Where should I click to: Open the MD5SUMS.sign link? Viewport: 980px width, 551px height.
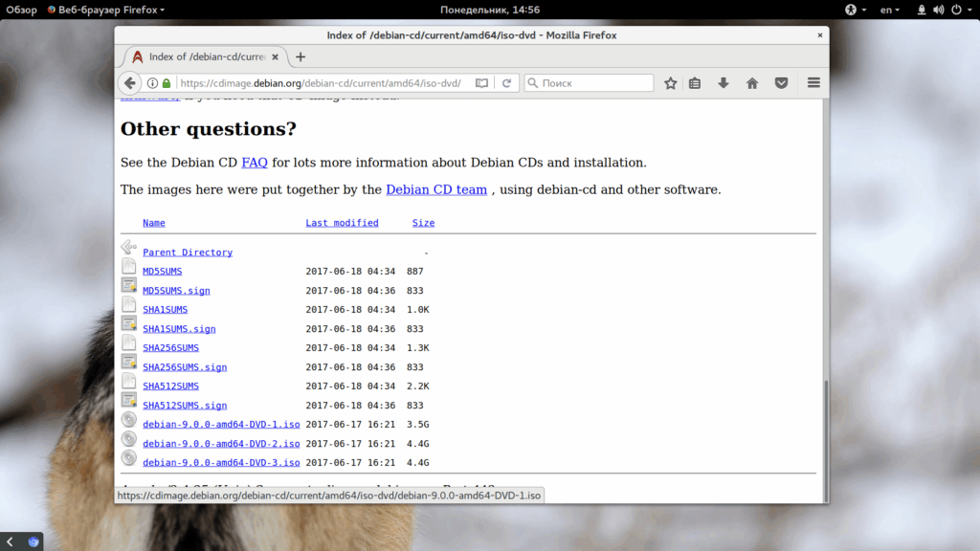coord(176,291)
